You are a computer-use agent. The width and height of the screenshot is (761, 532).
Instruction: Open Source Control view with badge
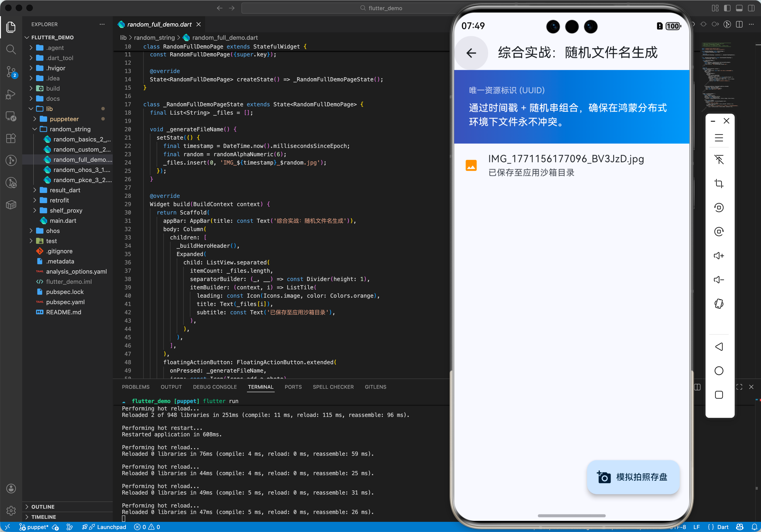pos(11,71)
